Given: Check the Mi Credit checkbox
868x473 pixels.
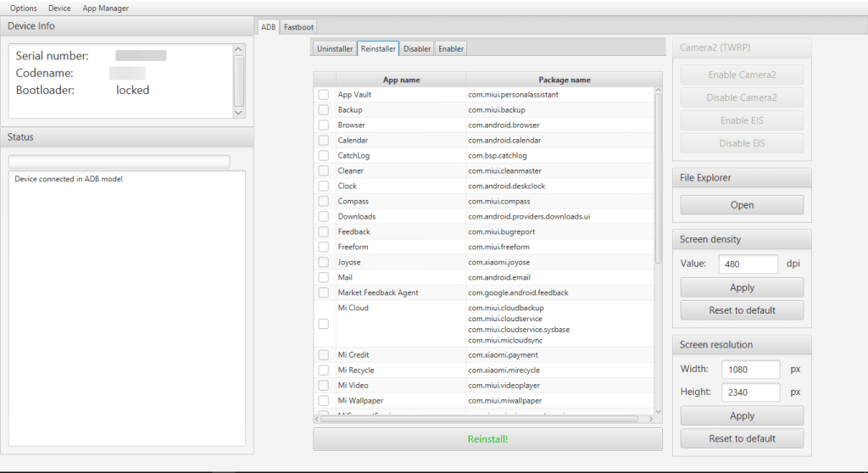Looking at the screenshot, I should [x=324, y=355].
